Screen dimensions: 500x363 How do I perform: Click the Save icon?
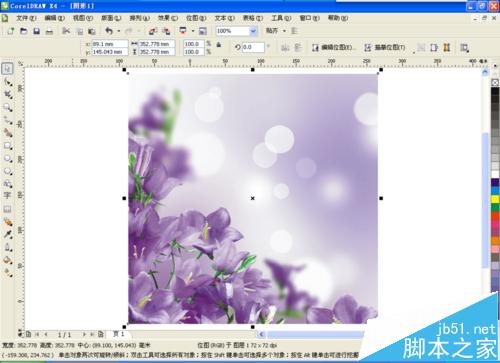point(36,31)
